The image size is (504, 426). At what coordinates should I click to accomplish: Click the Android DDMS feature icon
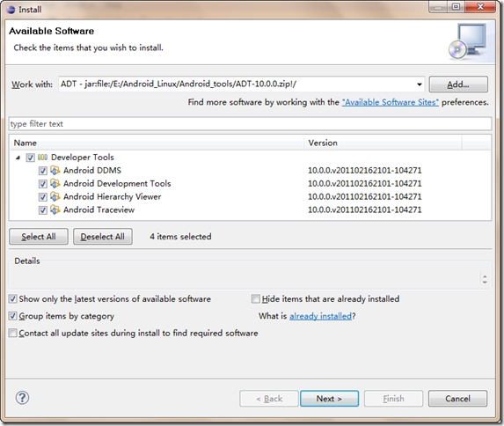point(55,170)
